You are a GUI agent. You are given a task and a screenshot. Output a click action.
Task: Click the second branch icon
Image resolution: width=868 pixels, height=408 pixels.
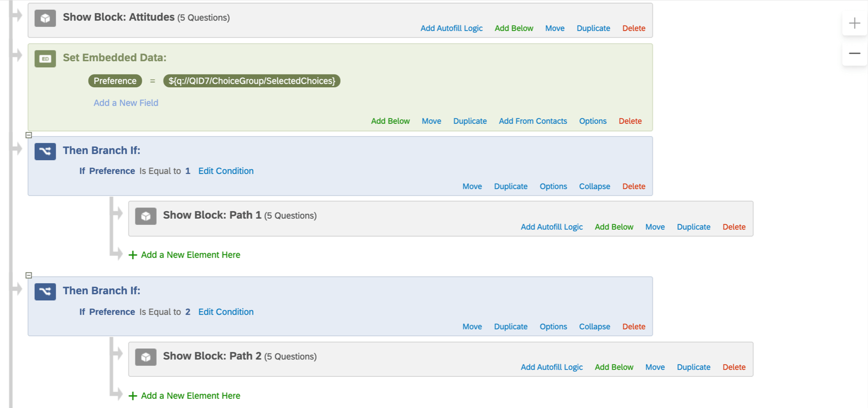[45, 292]
